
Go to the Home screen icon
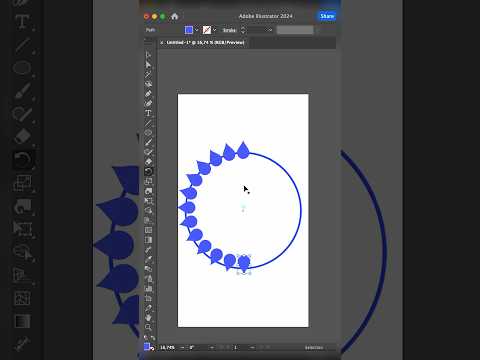click(174, 16)
